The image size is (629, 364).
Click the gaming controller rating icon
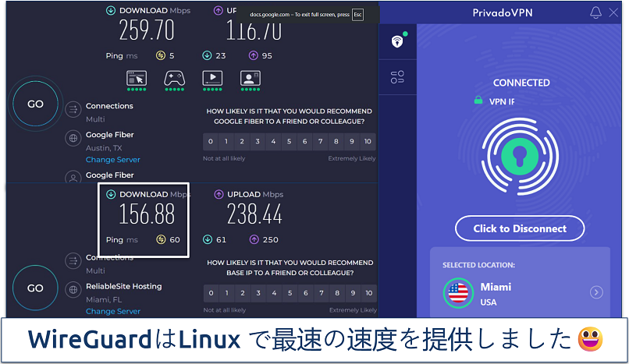click(173, 77)
